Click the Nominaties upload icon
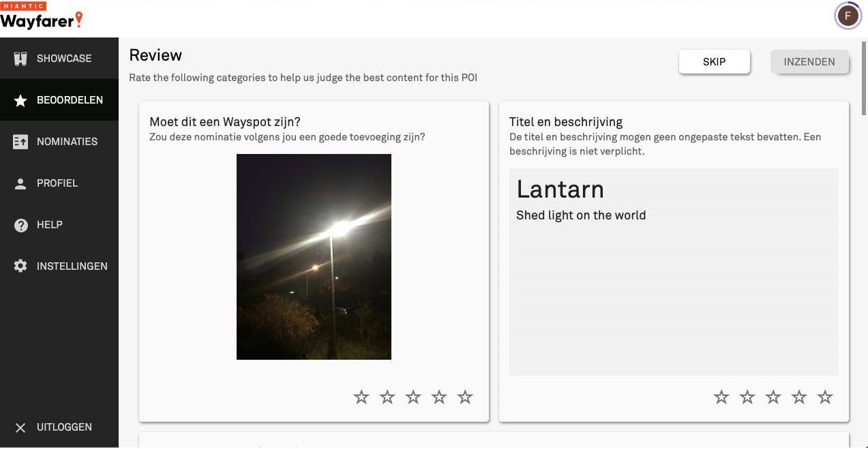Screen dimensions: 868x449 pos(20,142)
